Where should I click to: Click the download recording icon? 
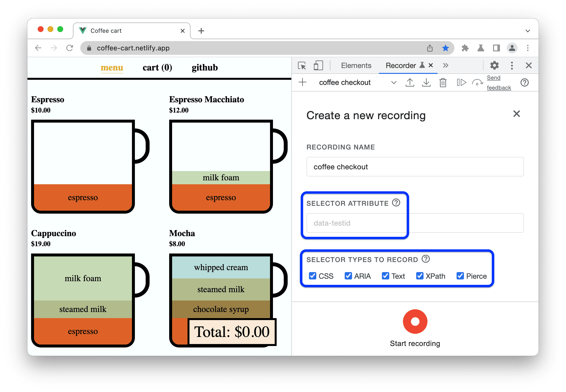pyautogui.click(x=426, y=84)
